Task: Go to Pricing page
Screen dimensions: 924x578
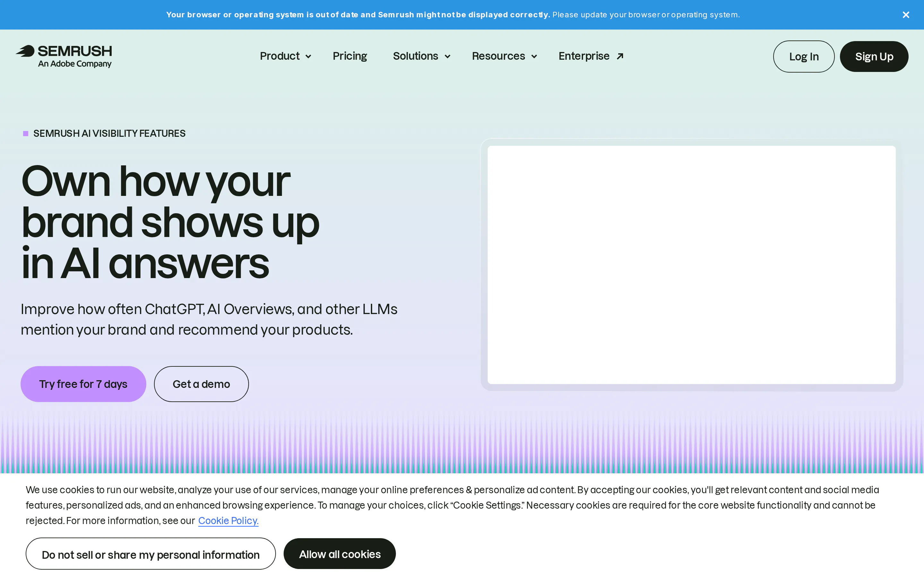Action: (x=350, y=56)
